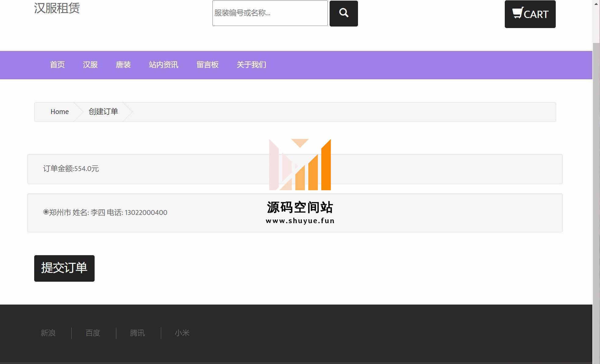The image size is (600, 364).
Task: Open 站内资讯 in the navigation bar
Action: click(x=164, y=65)
